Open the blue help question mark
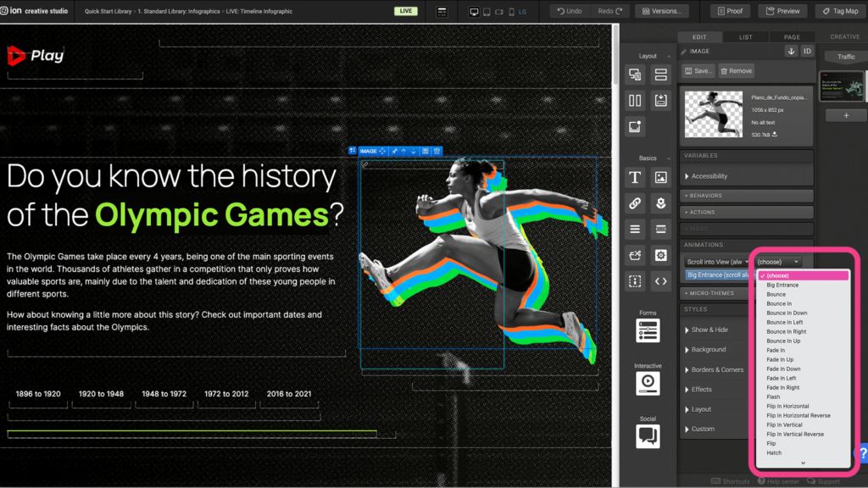The height and width of the screenshot is (488, 868). [x=863, y=454]
